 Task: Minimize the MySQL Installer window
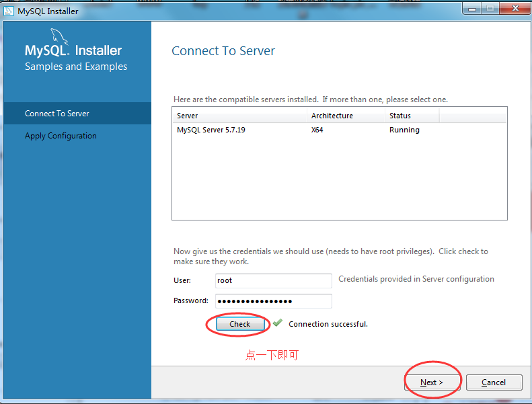[472, 8]
